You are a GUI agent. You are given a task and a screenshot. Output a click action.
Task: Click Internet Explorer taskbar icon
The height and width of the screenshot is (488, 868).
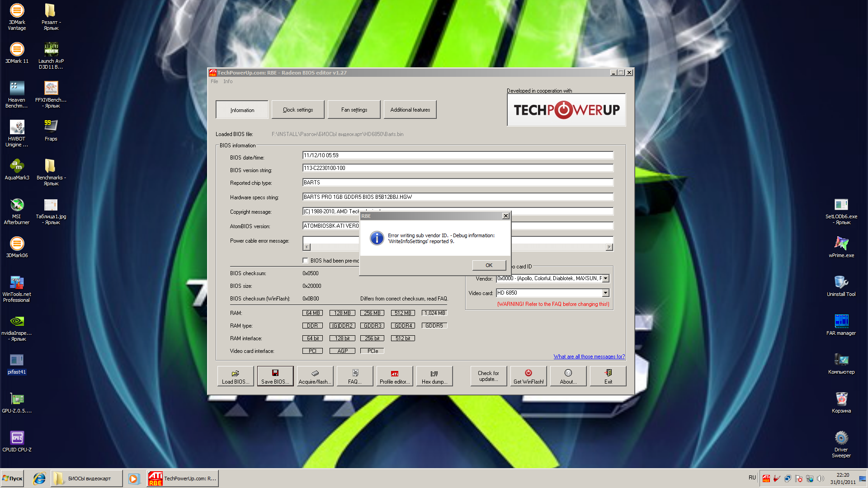click(39, 479)
